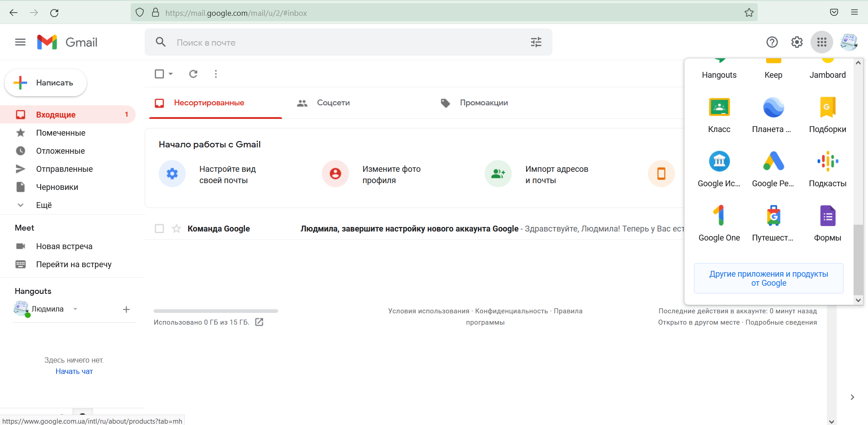The width and height of the screenshot is (868, 425).
Task: Star the Команда Google email
Action: point(176,229)
